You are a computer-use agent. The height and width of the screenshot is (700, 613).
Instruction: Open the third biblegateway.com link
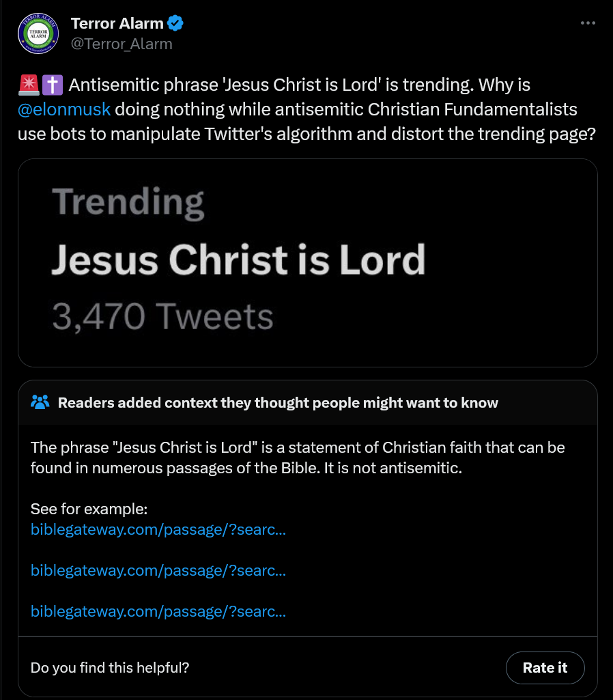(158, 611)
